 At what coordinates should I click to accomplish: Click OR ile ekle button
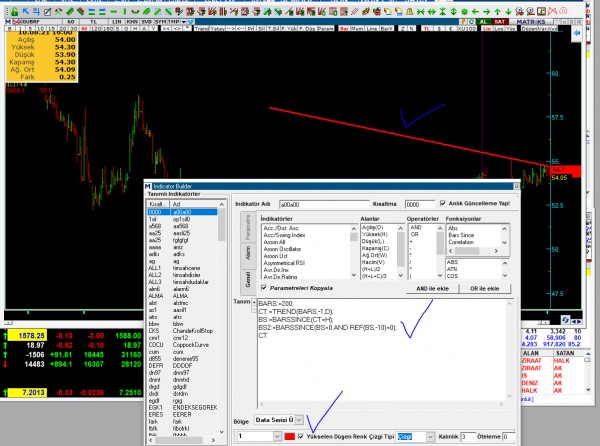tap(484, 288)
